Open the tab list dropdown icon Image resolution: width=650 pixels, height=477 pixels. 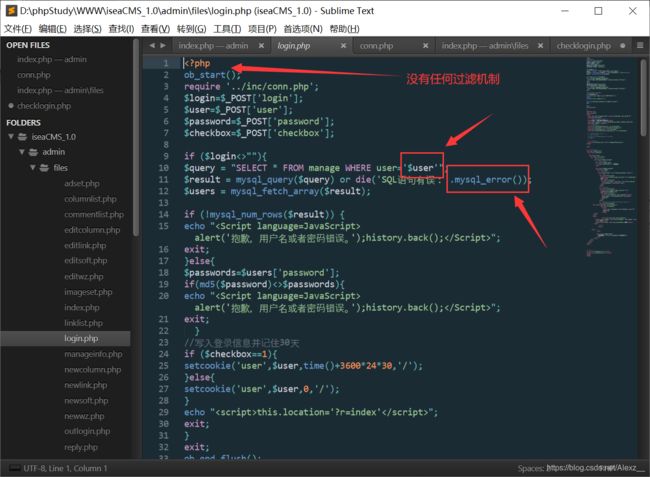(x=640, y=46)
